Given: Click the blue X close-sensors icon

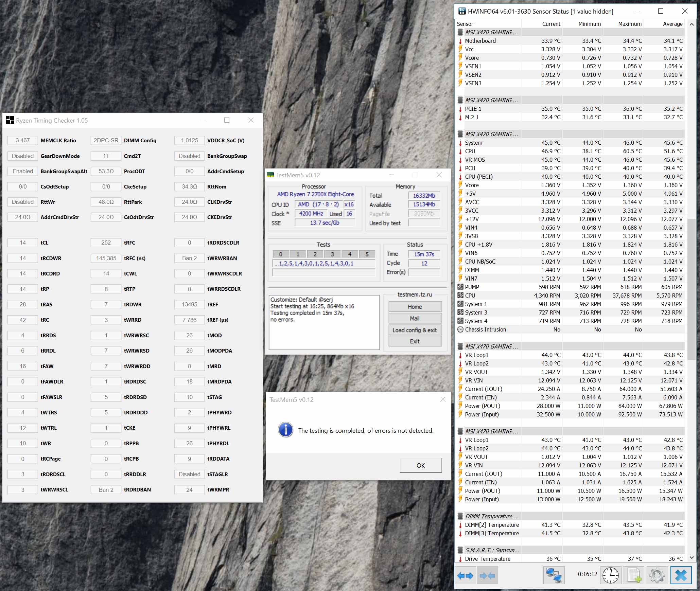Looking at the screenshot, I should pos(681,575).
